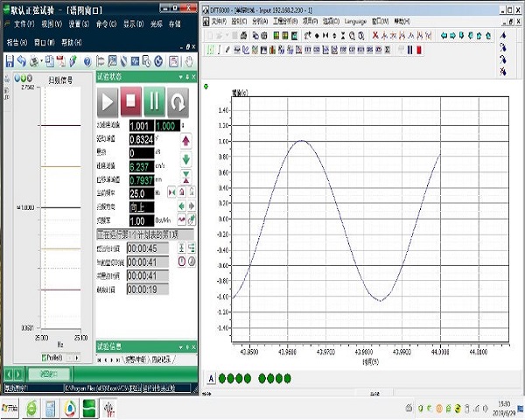Pause the running sine test
Image resolution: width=525 pixels, height=420 pixels.
(154, 101)
